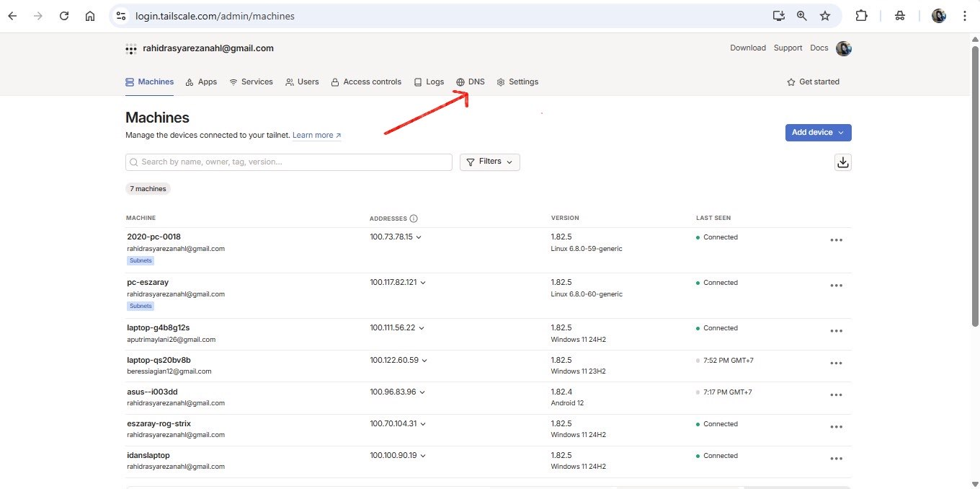The width and height of the screenshot is (980, 489).
Task: Bookmark this page with the star
Action: 825,16
